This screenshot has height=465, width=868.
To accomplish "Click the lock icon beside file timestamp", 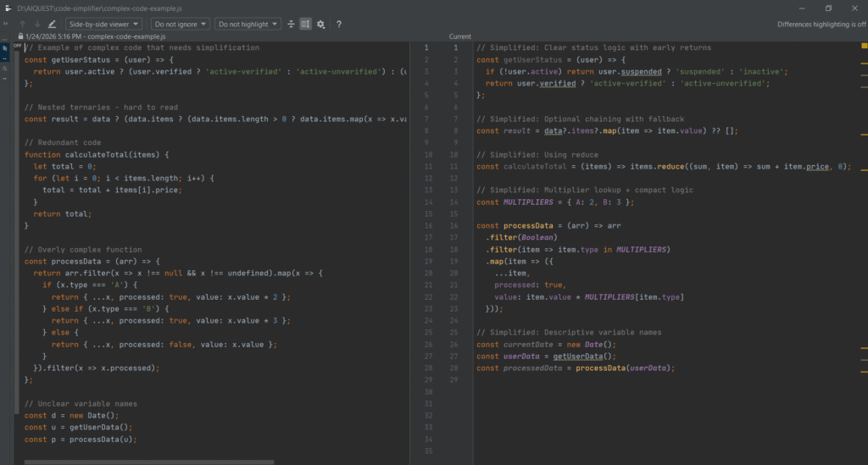I will (20, 37).
